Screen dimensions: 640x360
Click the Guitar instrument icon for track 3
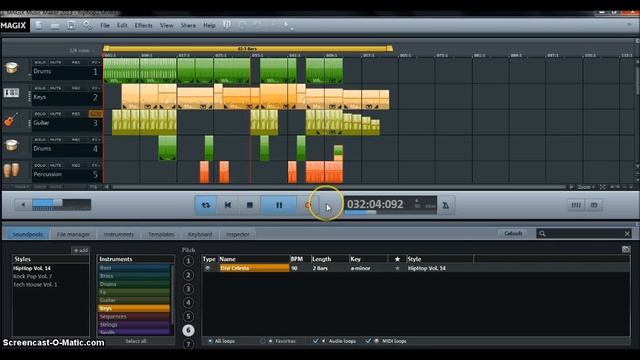(11, 120)
